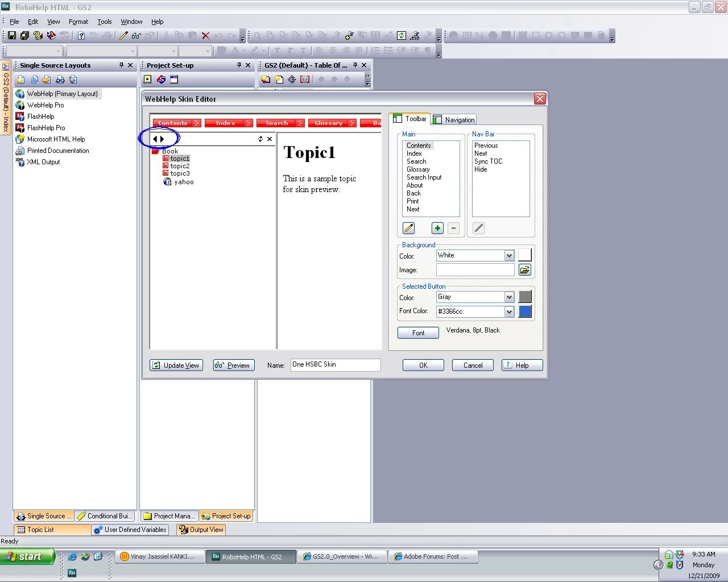The height and width of the screenshot is (582, 728).
Task: Click the Background Image input field
Action: tap(475, 270)
